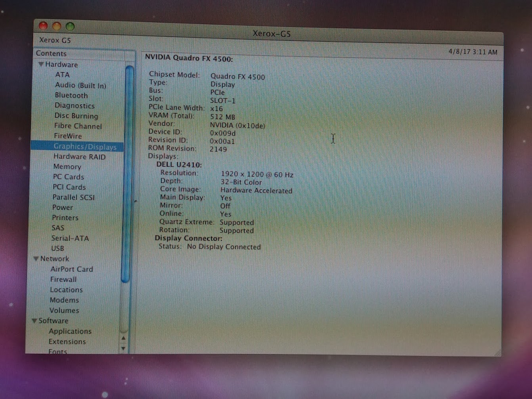Click the window resize grip corner
Image resolution: width=532 pixels, height=399 pixels.
click(x=497, y=352)
